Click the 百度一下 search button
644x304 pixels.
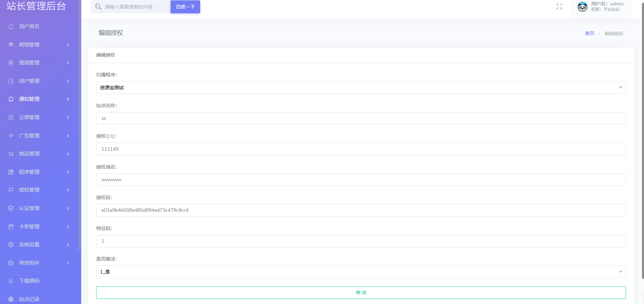pos(185,7)
